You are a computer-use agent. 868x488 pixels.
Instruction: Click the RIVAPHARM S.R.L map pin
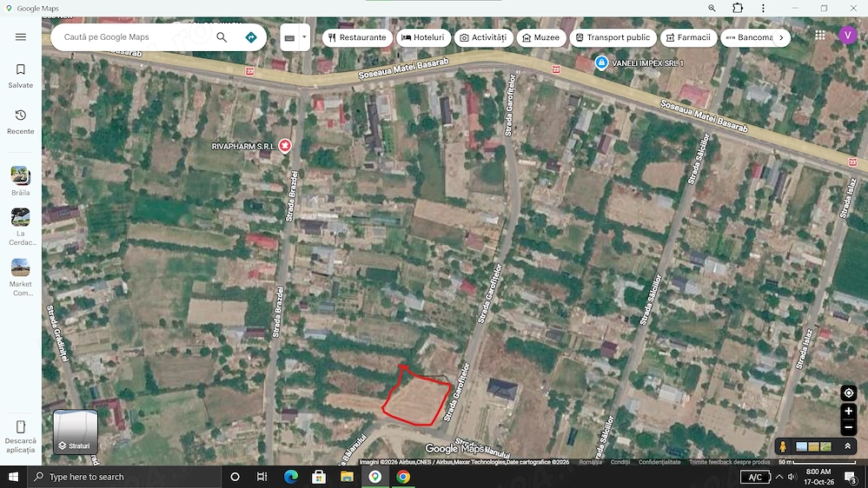(284, 146)
